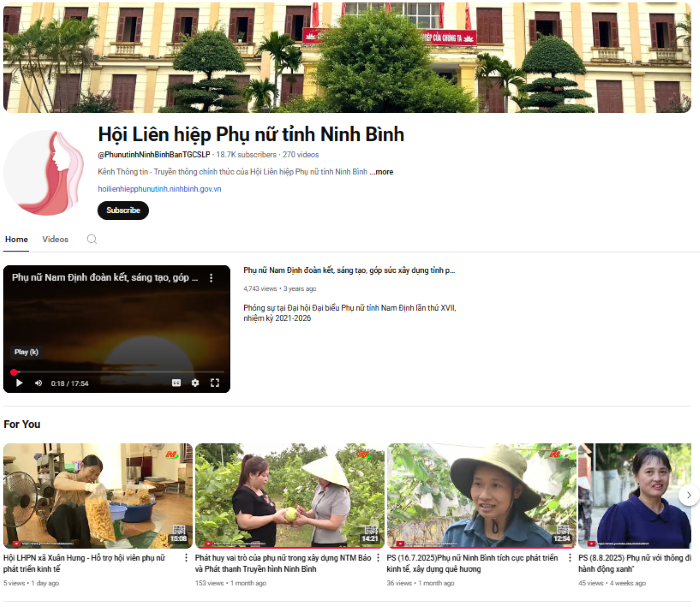700x607 pixels.
Task: Toggle subtitles on the featured video
Action: (x=176, y=383)
